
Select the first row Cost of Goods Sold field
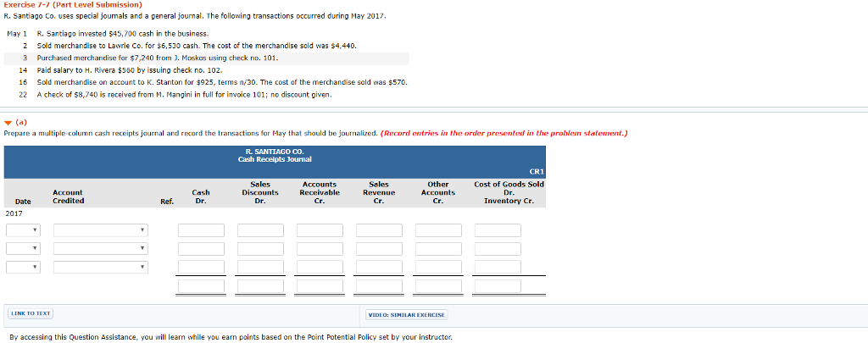click(498, 230)
